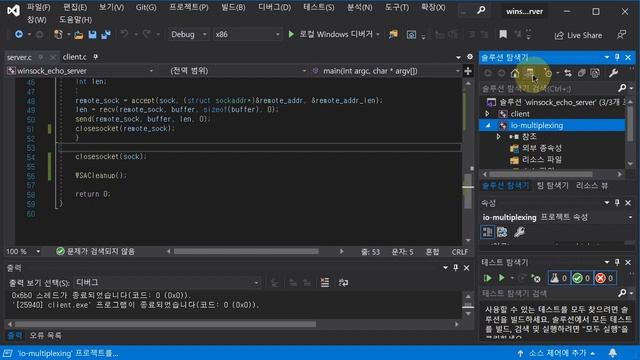The image size is (640, 360).
Task: Click the clear all output icon
Action: tap(325, 282)
